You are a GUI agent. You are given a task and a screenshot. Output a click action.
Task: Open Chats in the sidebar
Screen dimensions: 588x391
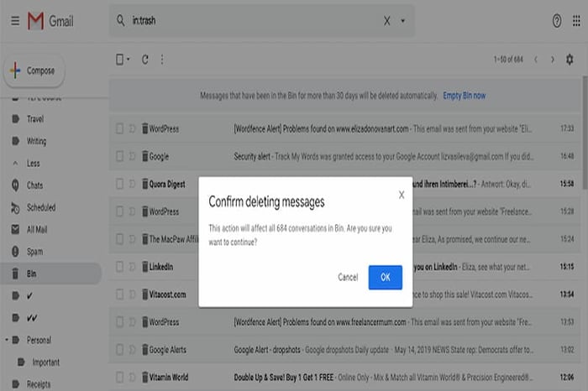point(34,185)
